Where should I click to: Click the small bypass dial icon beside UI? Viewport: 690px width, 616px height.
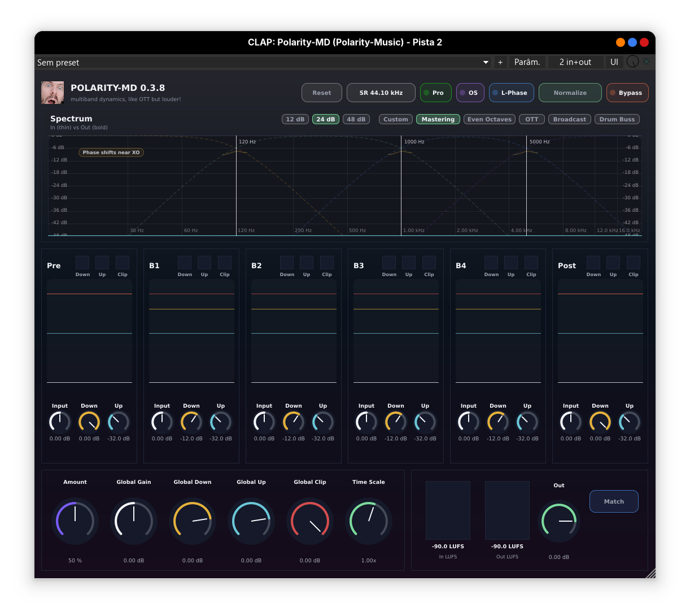(632, 62)
